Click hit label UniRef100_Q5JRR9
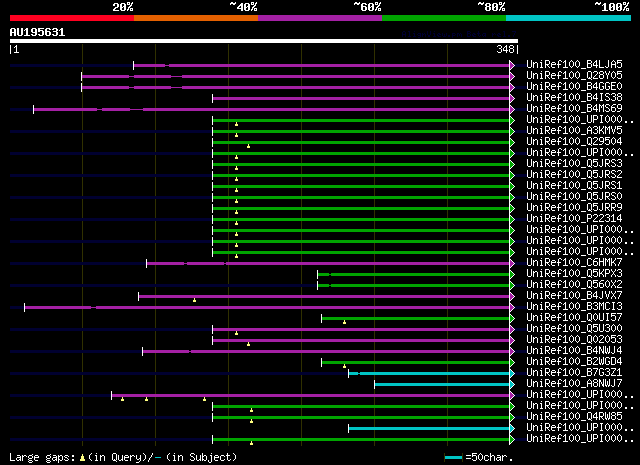Image resolution: width=640 pixels, height=465 pixels. 574,208
